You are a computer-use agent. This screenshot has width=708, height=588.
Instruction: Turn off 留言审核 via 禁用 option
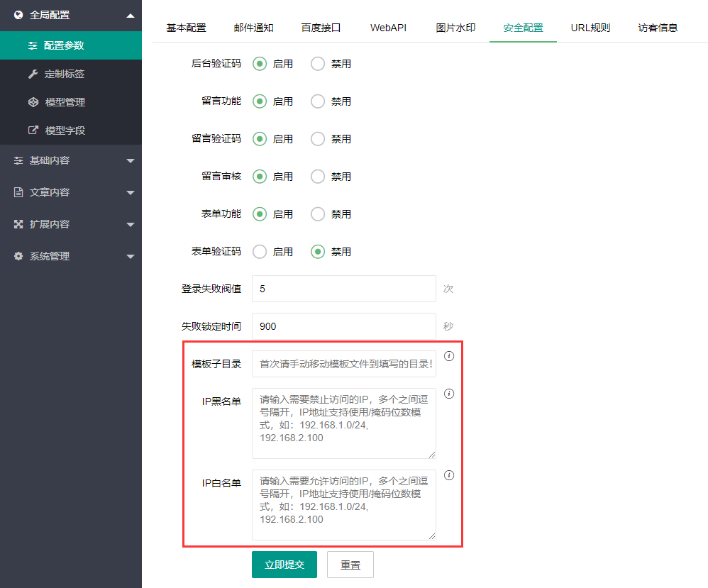coord(317,176)
